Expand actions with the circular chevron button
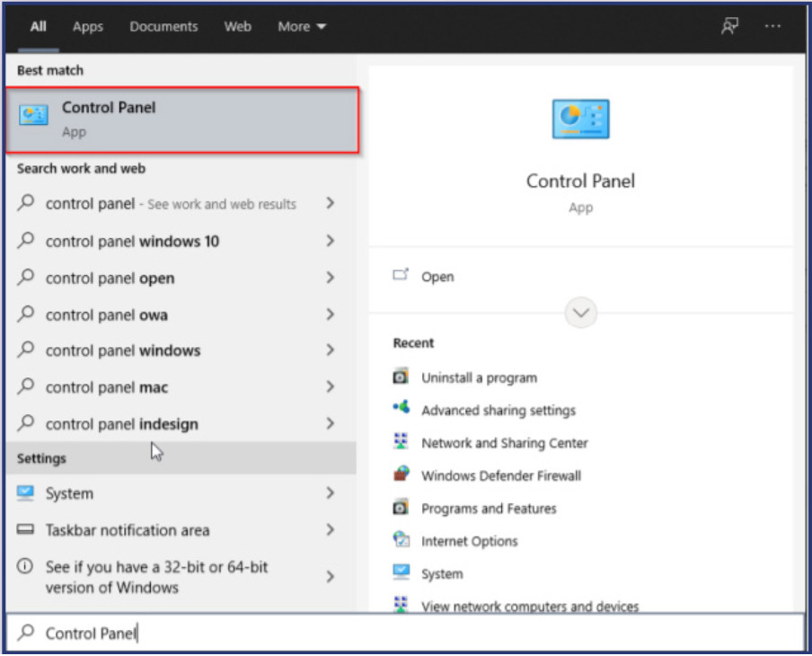Viewport: 812px width, 656px height. [x=580, y=313]
